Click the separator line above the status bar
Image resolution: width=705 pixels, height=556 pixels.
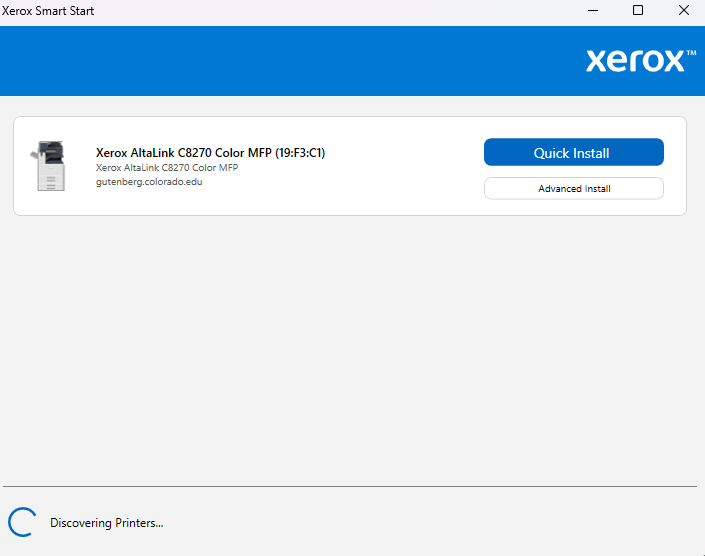tap(350, 487)
